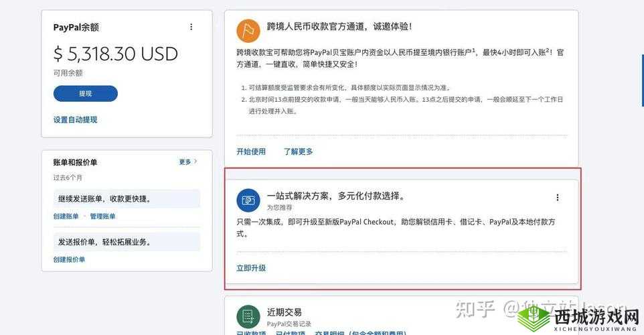The height and width of the screenshot is (335, 644).
Task: Click footnote 2 about 北京时间13点前提交
Action: [406, 105]
